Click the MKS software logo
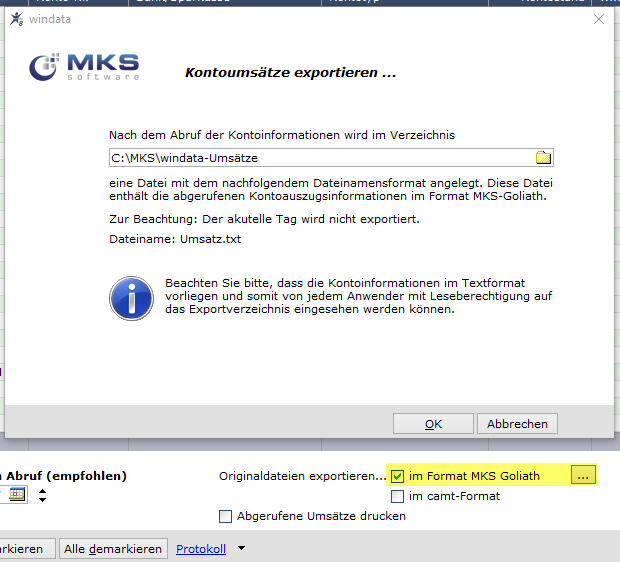620x562 pixels. point(84,67)
